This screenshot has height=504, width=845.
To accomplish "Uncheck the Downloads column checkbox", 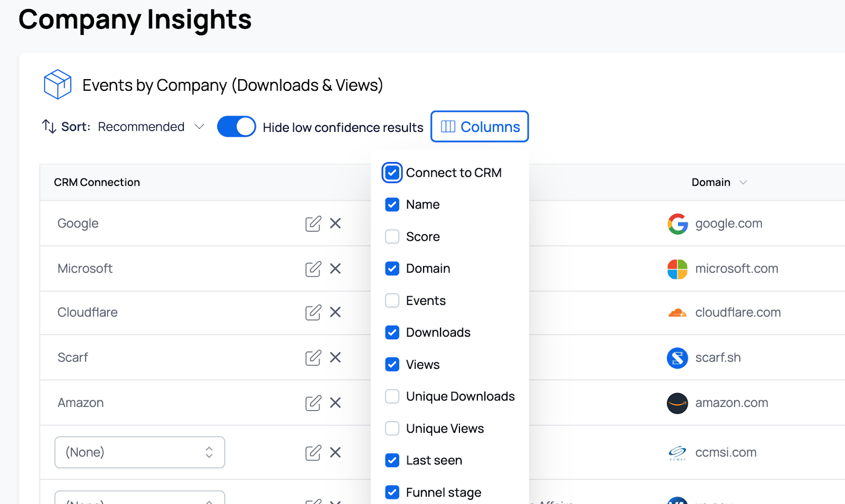I will (x=392, y=332).
